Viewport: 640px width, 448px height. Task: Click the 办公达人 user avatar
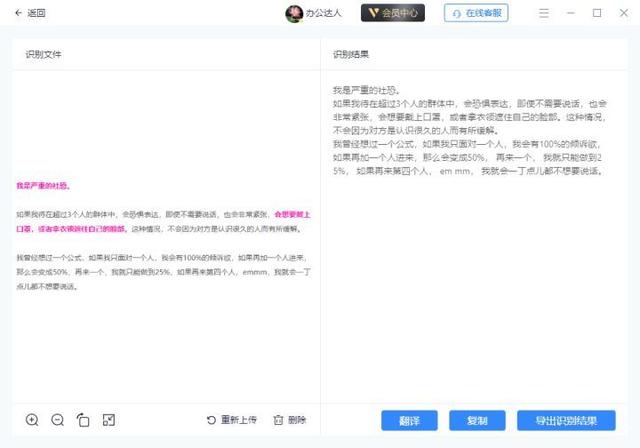pyautogui.click(x=294, y=13)
